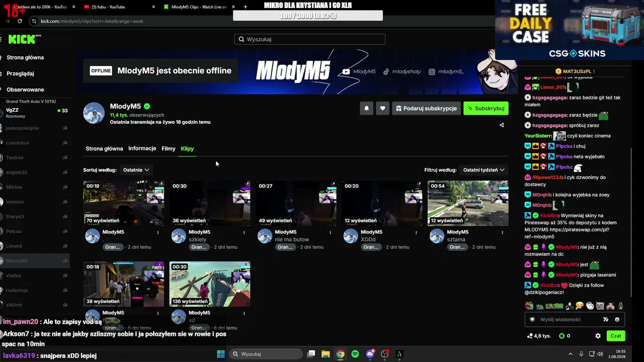The width and height of the screenshot is (644, 362).
Task: Go to Strona główna in the sidebar
Action: (25, 57)
